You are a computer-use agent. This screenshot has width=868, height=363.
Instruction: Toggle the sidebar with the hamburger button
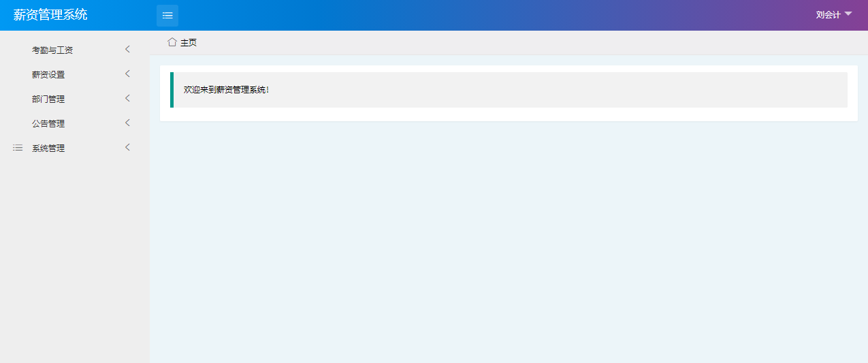(167, 15)
